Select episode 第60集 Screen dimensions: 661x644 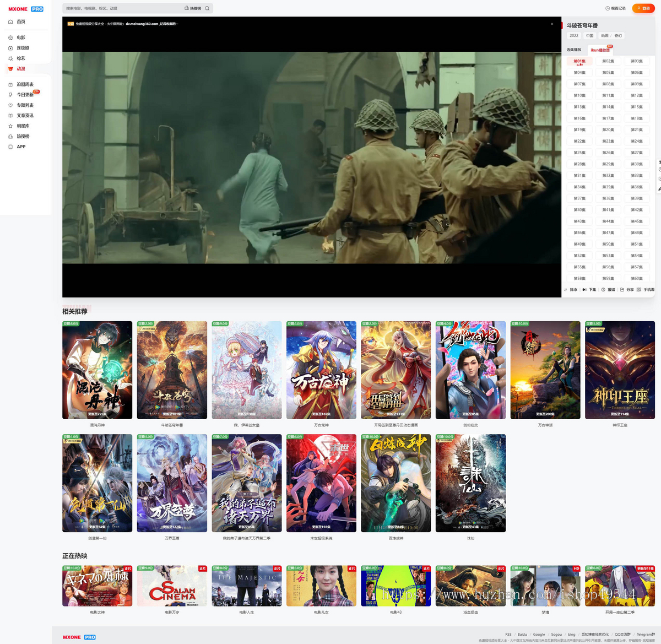tap(637, 279)
